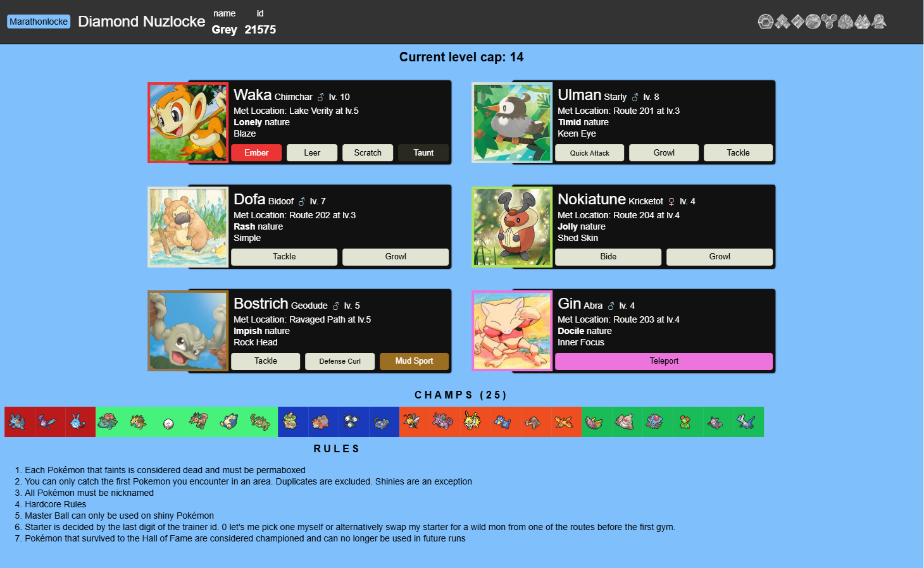
Task: Open Bostrich's Geodude portrait
Action: pyautogui.click(x=188, y=331)
